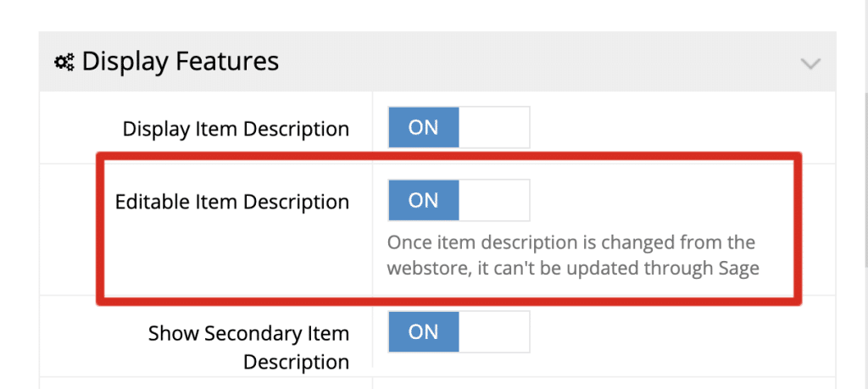Click the Show Secondary Item Description label
Viewport: 868px width, 389px height.
click(248, 347)
